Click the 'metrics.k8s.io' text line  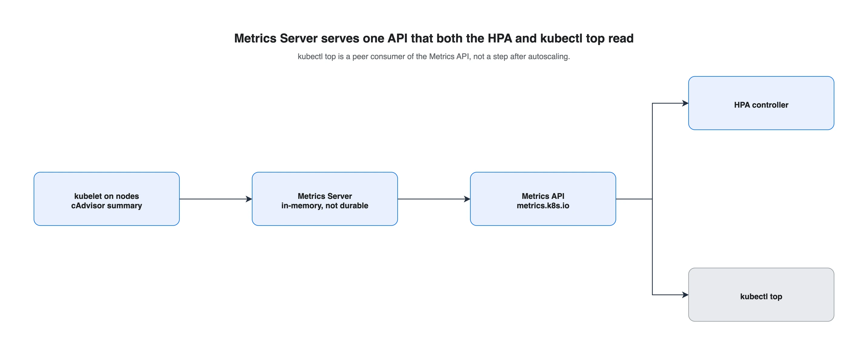point(543,206)
